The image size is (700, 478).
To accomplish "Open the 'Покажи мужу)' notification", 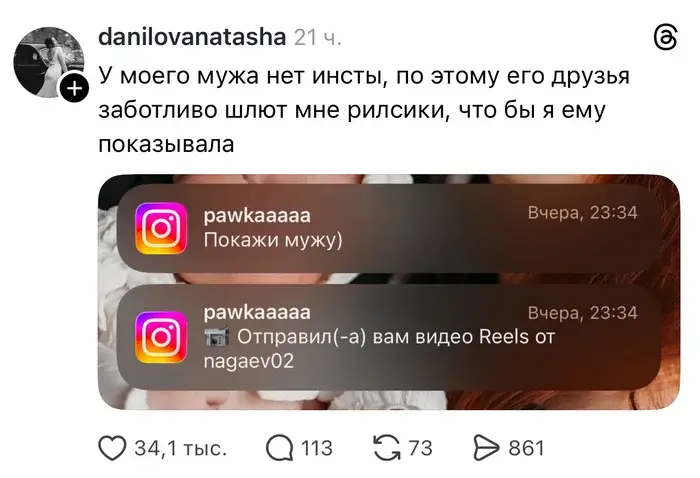I will (x=389, y=229).
